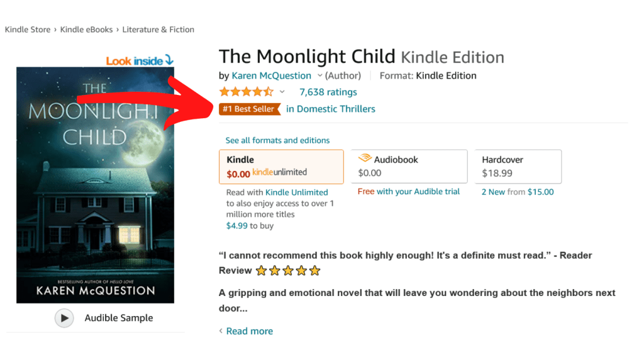
Task: Click the Look inside arrow icon
Action: [168, 60]
